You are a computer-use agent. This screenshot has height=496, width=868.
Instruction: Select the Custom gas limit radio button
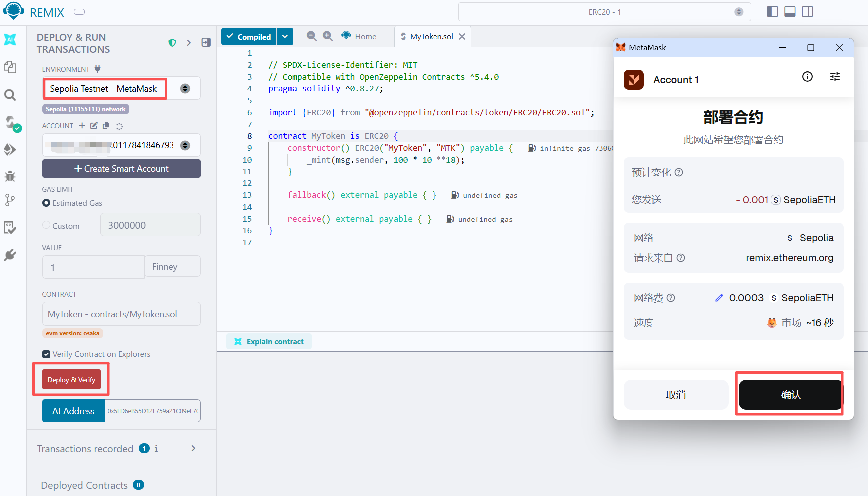tap(46, 225)
